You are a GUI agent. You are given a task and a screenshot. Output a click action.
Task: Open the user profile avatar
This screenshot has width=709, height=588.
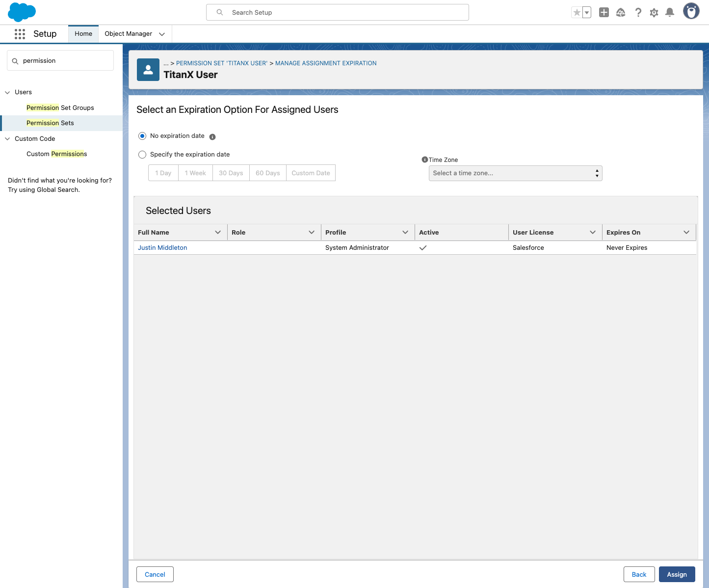[x=691, y=11]
